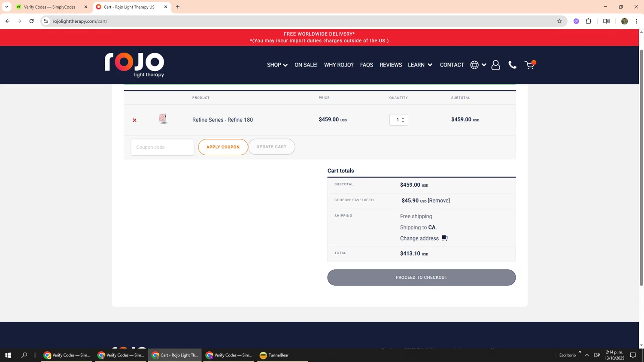Increase quantity with the up arrow
The width and height of the screenshot is (644, 362).
click(403, 118)
